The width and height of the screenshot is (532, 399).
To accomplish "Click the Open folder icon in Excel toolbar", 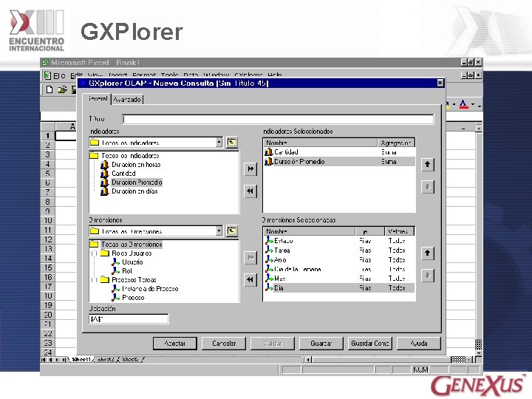I will (x=62, y=89).
